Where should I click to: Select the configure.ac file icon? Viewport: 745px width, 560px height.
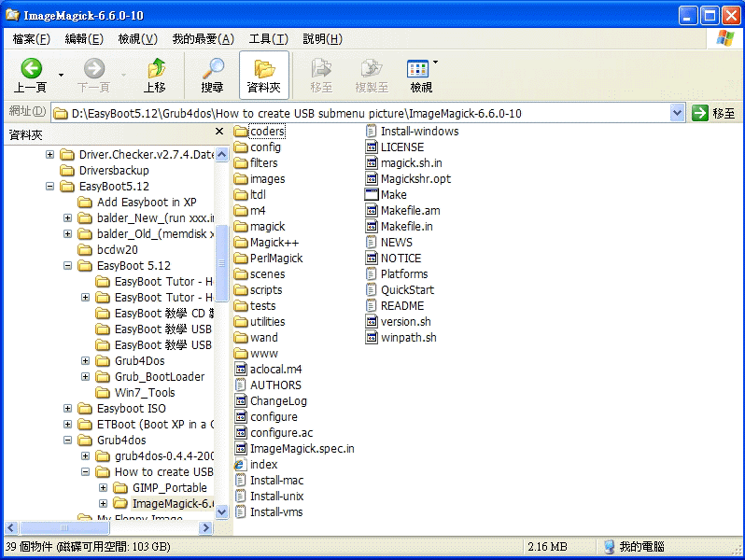point(242,433)
